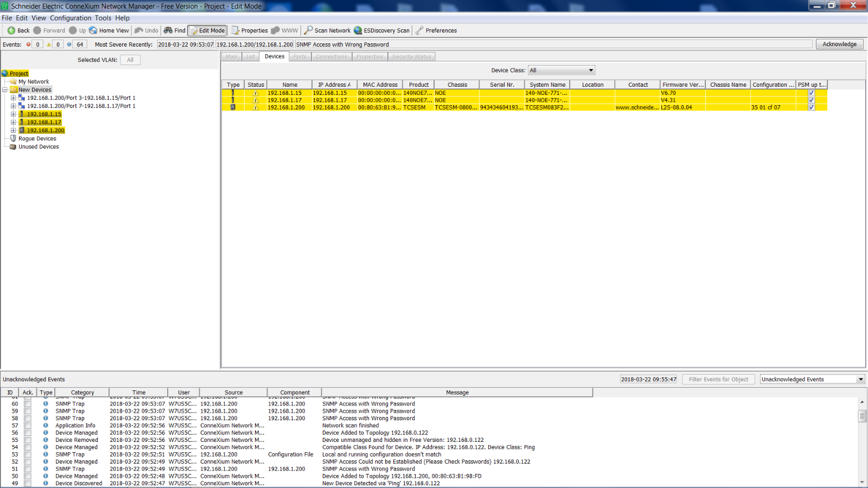This screenshot has height=488, width=868.
Task: Toggle PSM checkbox for device 192.168.1.200
Action: 812,107
